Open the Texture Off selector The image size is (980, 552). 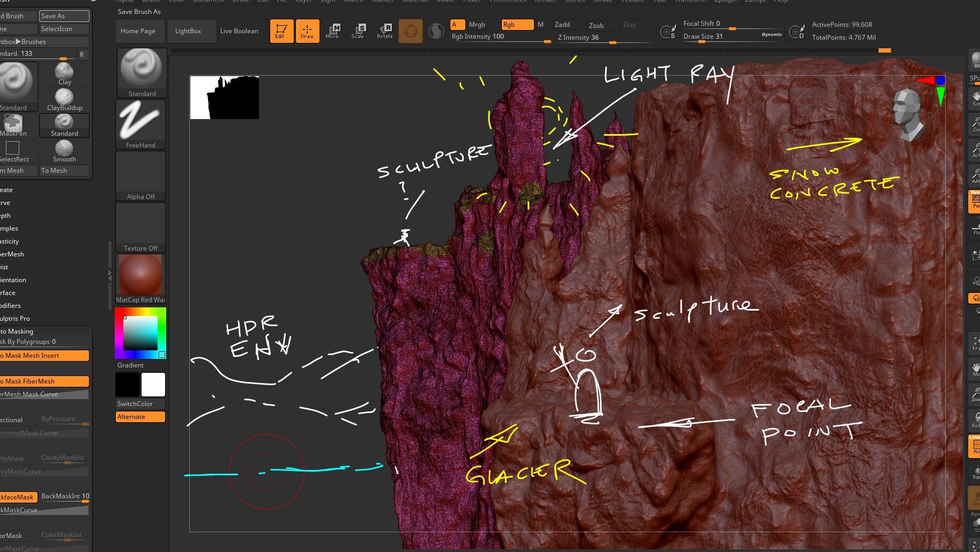click(x=140, y=227)
